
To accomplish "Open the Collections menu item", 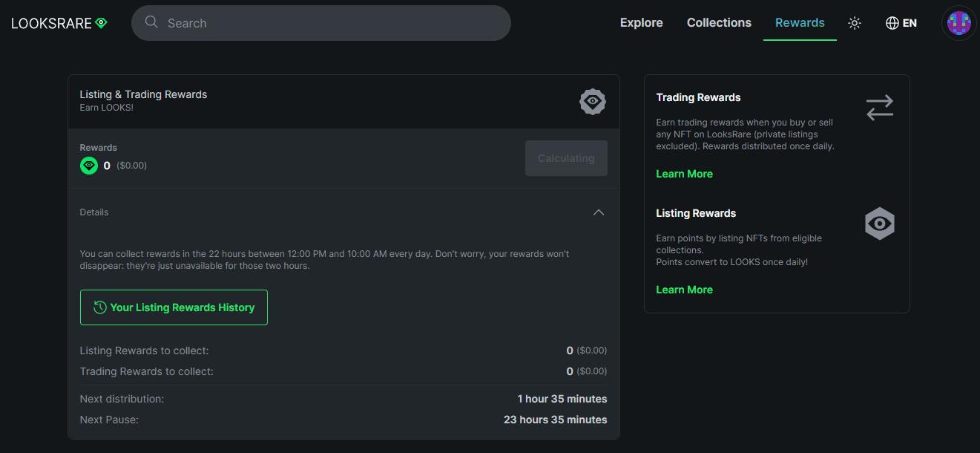I will [x=719, y=23].
